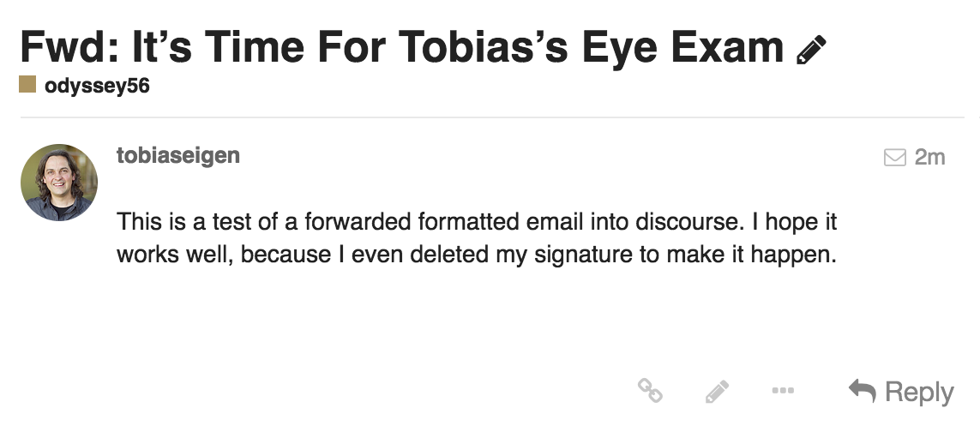This screenshot has height=432, width=980.
Task: Show more actions via the ellipsis
Action: (x=782, y=391)
